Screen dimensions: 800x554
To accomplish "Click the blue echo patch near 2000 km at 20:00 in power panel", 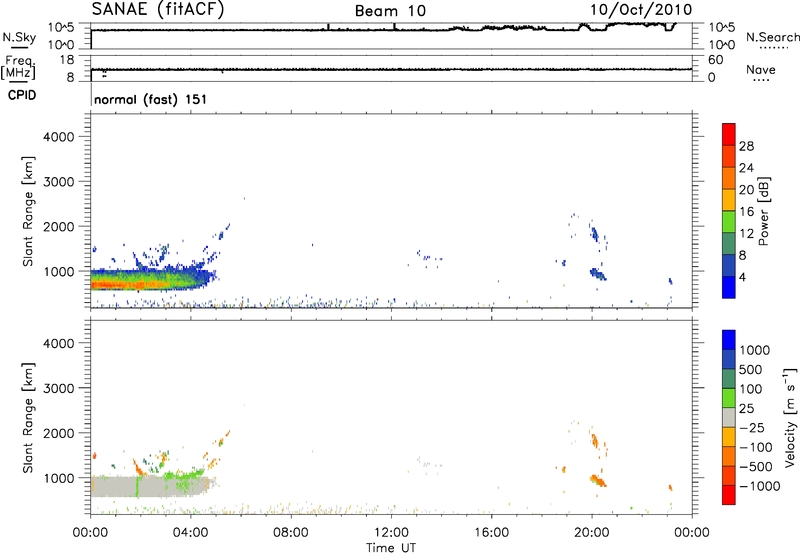I will click(x=594, y=235).
